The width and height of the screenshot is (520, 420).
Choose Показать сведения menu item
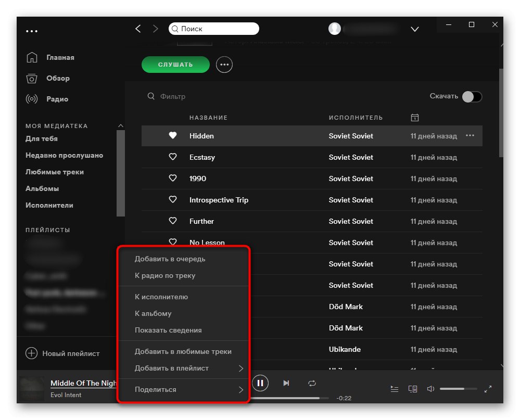point(168,330)
